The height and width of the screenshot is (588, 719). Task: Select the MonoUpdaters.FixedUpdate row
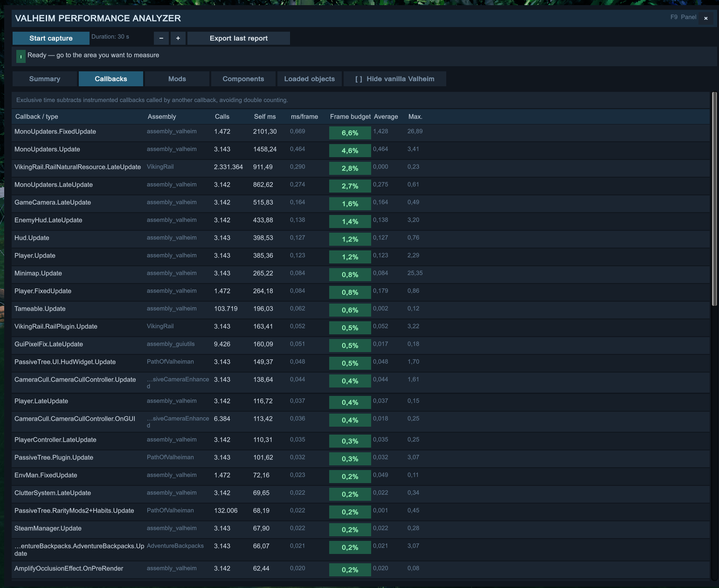pos(360,132)
